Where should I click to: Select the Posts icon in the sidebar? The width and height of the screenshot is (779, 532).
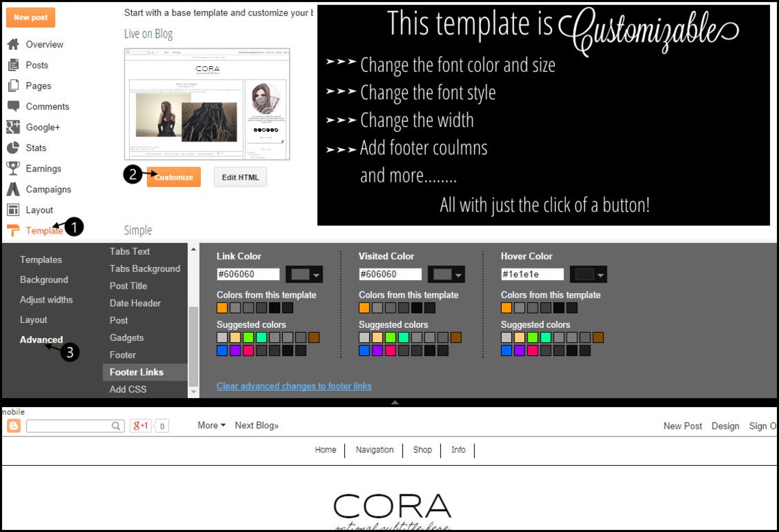[x=38, y=65]
